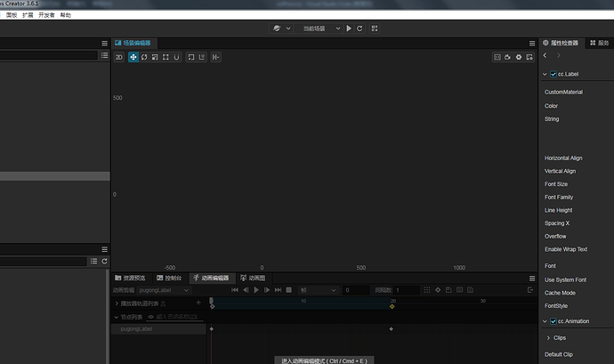The width and height of the screenshot is (614, 364).
Task: Expand the player track list
Action: click(117, 303)
